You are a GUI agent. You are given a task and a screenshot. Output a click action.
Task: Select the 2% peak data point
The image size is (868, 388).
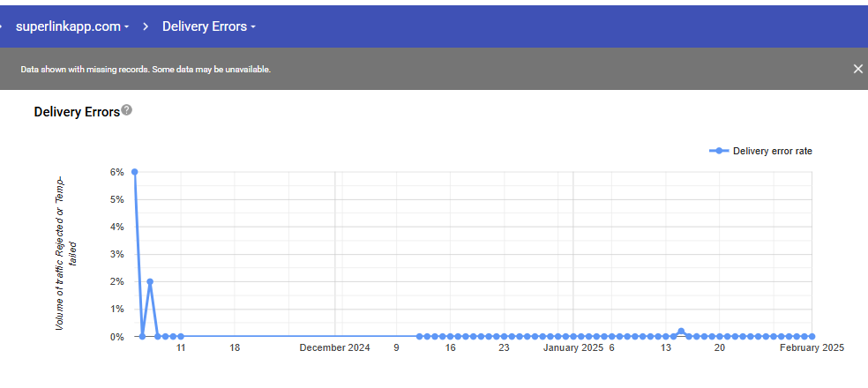click(150, 282)
